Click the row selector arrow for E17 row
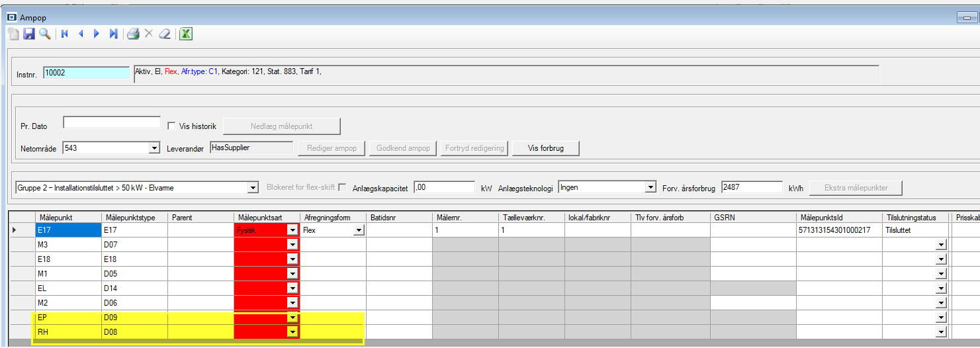Screen dimensions: 980x348 [21, 230]
